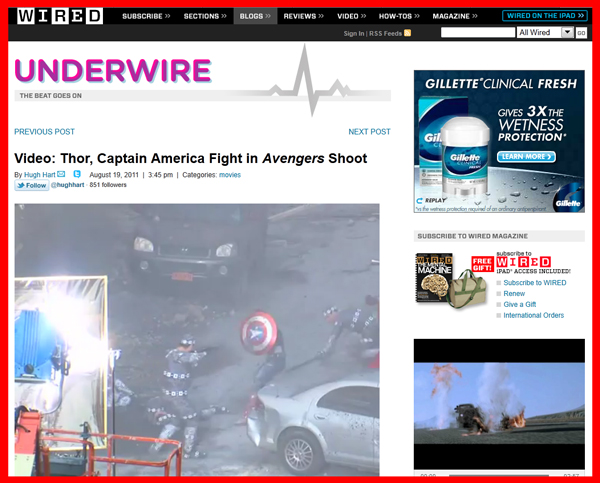Viewport: 600px width, 483px height.
Task: Click the 851 followers text
Action: (x=108, y=185)
